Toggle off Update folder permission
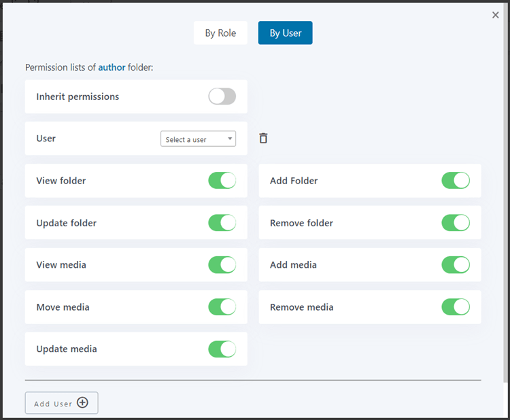The height and width of the screenshot is (420, 510). 222,223
